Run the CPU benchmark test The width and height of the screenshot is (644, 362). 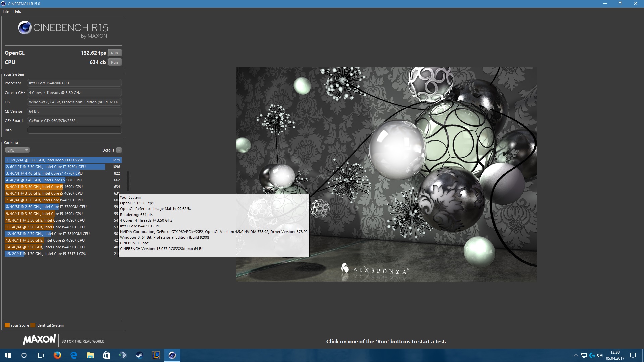114,62
